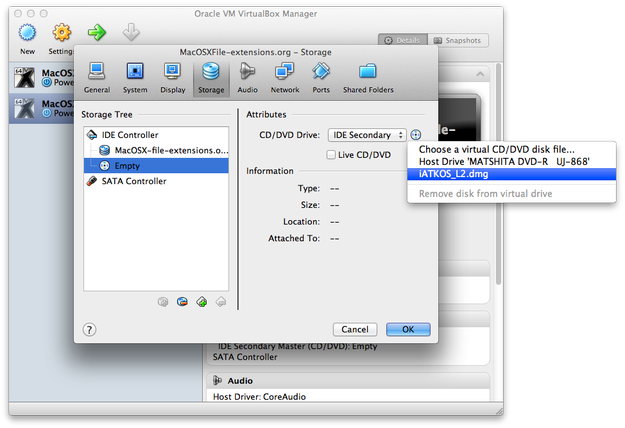Open the System settings tab
Screen dimensions: 625x428
point(135,79)
